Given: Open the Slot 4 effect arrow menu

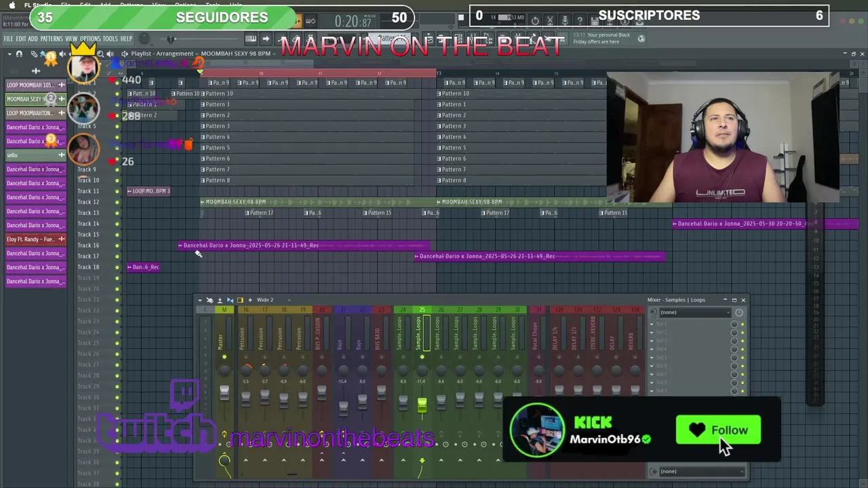Looking at the screenshot, I should (x=652, y=349).
